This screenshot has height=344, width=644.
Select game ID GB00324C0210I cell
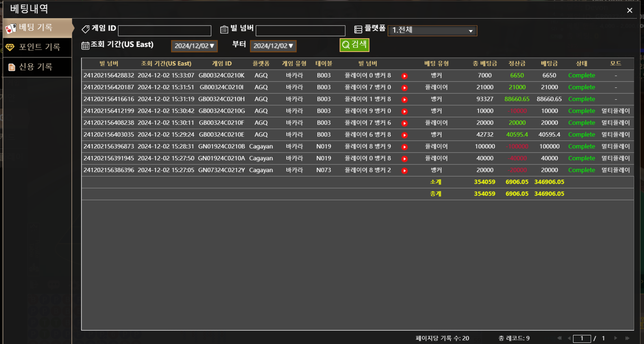221,87
